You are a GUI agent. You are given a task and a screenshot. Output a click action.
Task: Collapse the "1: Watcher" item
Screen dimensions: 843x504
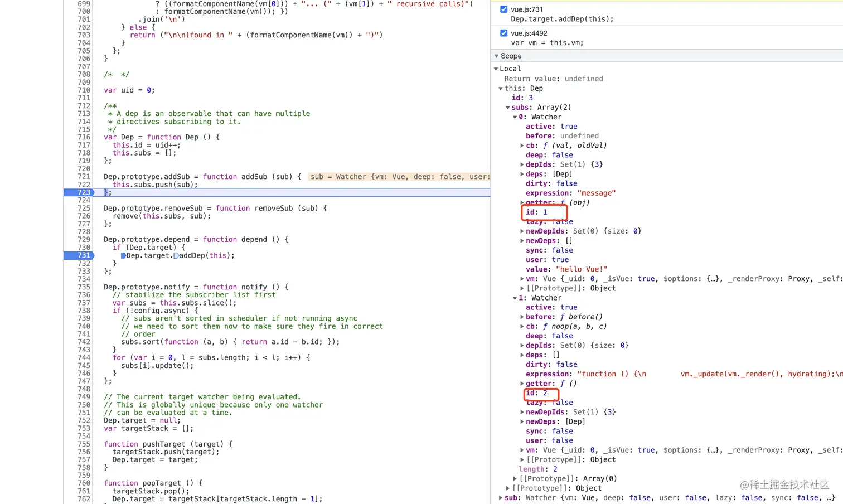515,298
